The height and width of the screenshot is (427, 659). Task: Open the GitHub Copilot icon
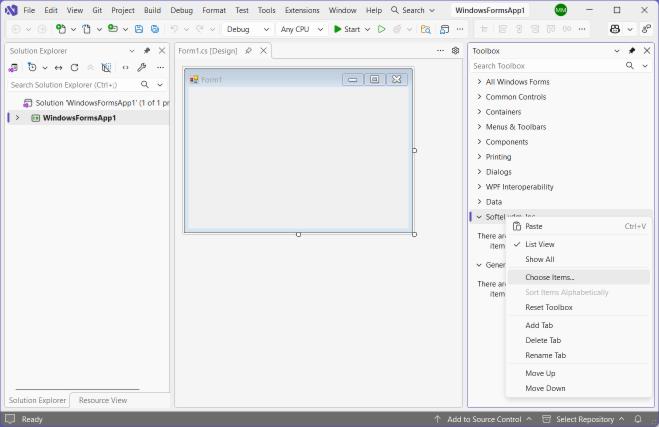pyautogui.click(x=615, y=29)
